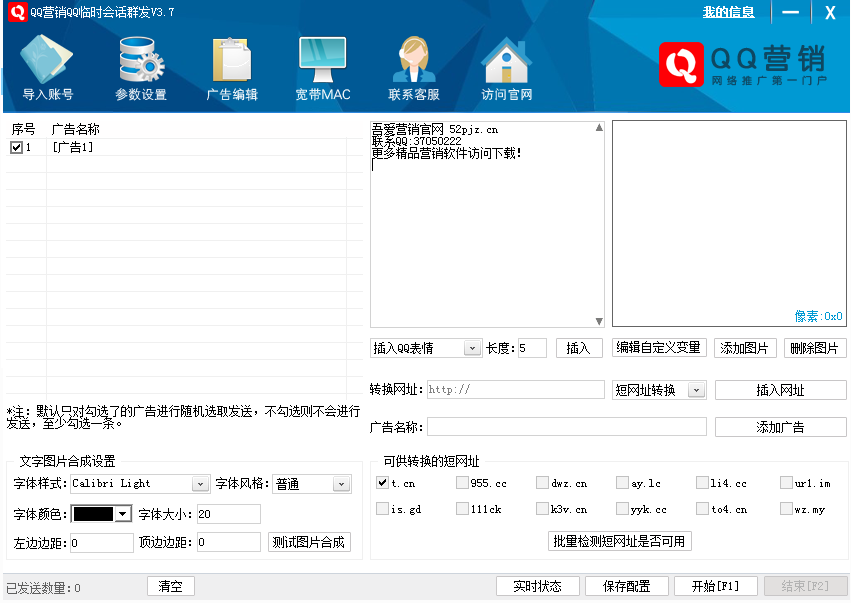Enable the dwz.cn short URL checkbox
Image resolution: width=851 pixels, height=603 pixels.
coord(542,483)
